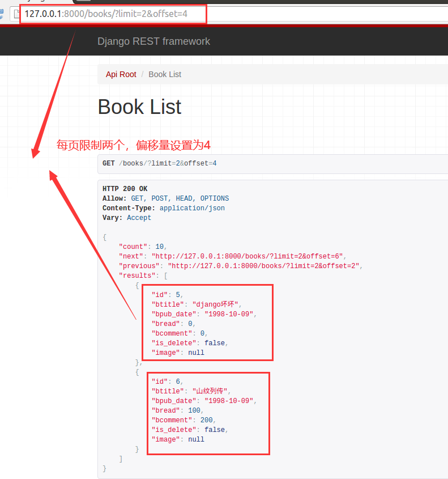Click bpub_date line of book id 5
The width and height of the screenshot is (448, 479).
204,314
